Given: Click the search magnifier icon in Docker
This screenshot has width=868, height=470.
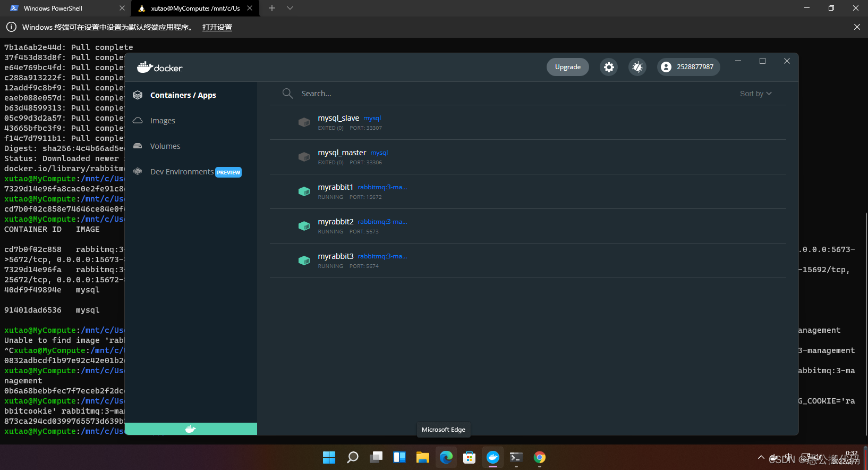Looking at the screenshot, I should [287, 94].
